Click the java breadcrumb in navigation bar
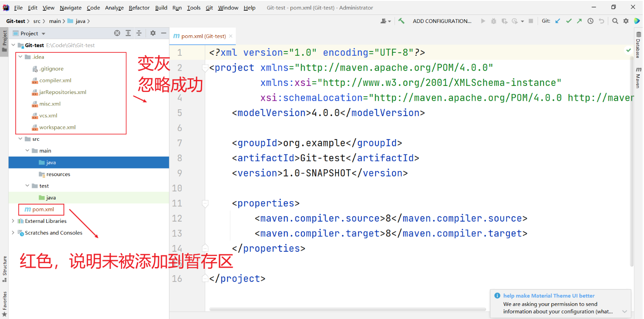Viewport: 644px width, 319px height. (77, 21)
